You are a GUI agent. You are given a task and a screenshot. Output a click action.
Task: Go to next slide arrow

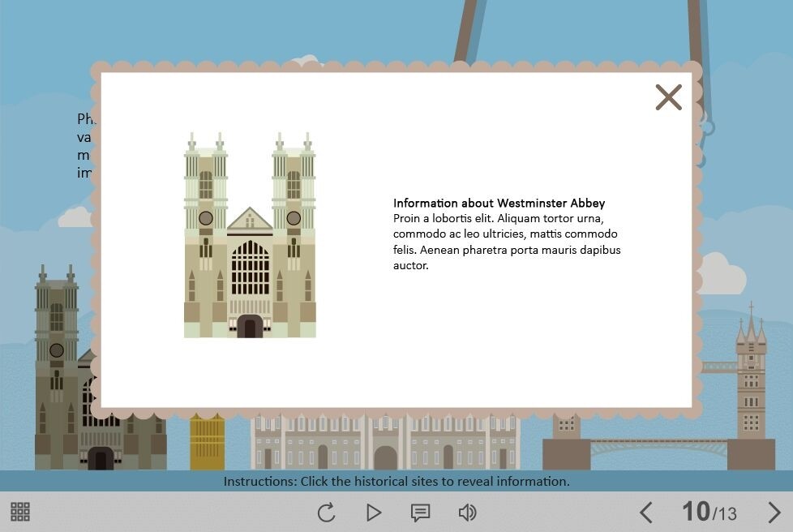point(774,513)
